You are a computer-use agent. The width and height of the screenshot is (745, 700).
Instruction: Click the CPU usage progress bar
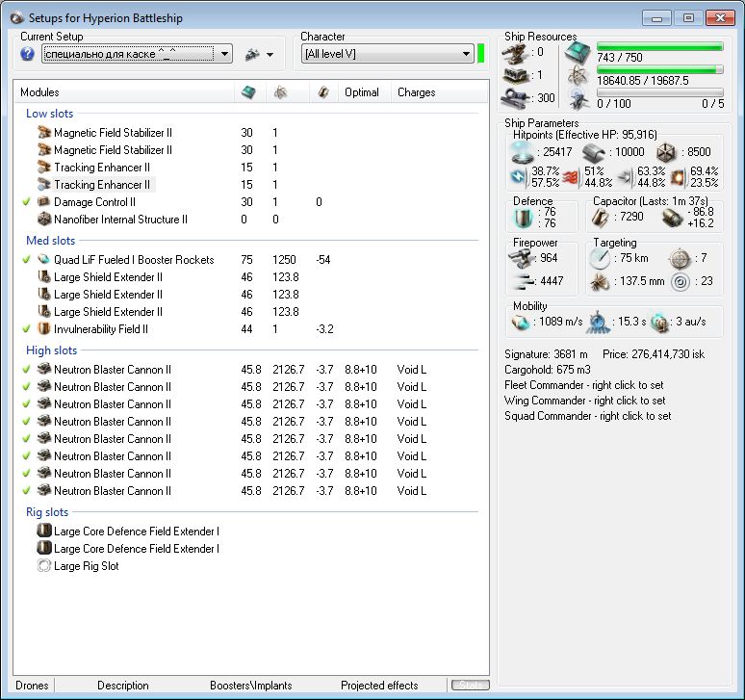(660, 46)
